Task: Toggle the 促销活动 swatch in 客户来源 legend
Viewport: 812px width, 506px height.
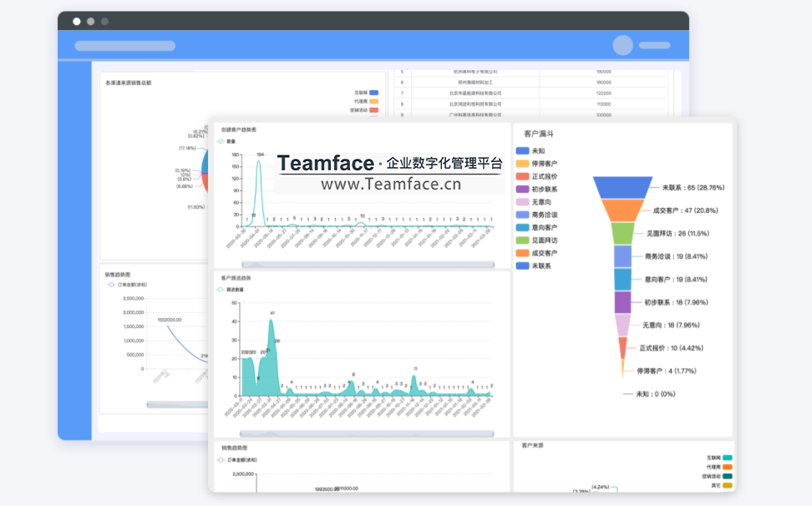Action: [728, 477]
